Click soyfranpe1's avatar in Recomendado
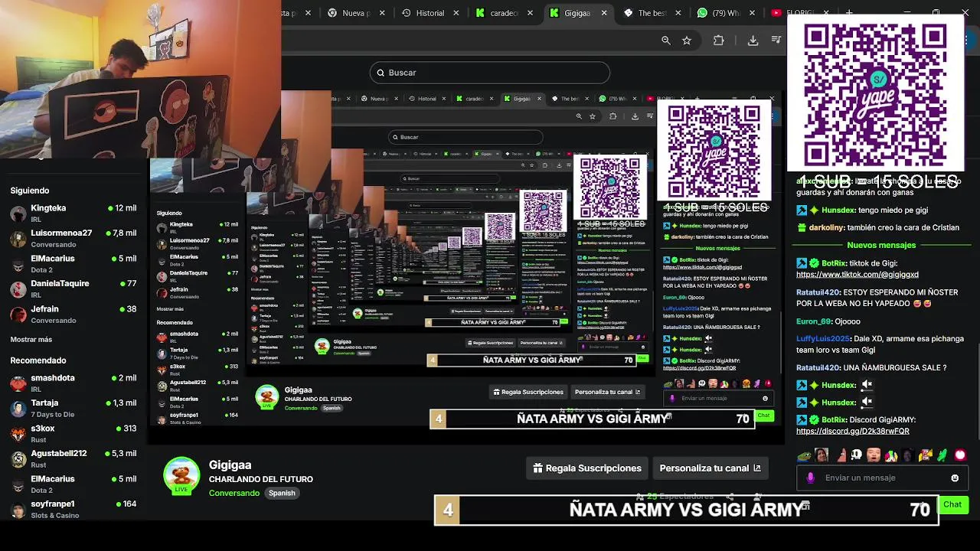980x551 pixels. [x=18, y=510]
